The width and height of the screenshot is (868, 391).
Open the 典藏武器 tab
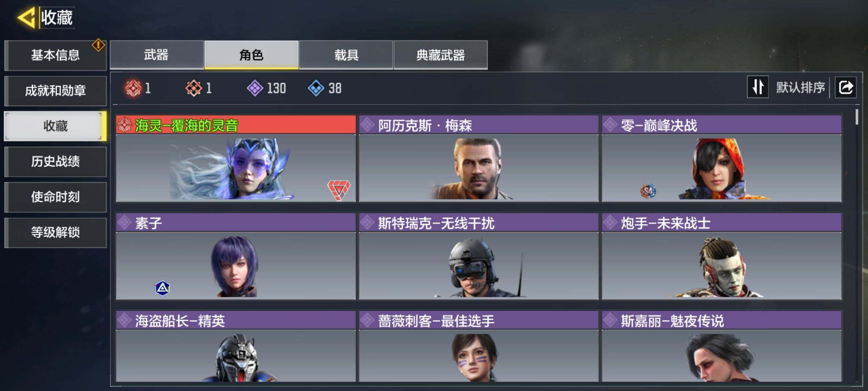pyautogui.click(x=441, y=55)
